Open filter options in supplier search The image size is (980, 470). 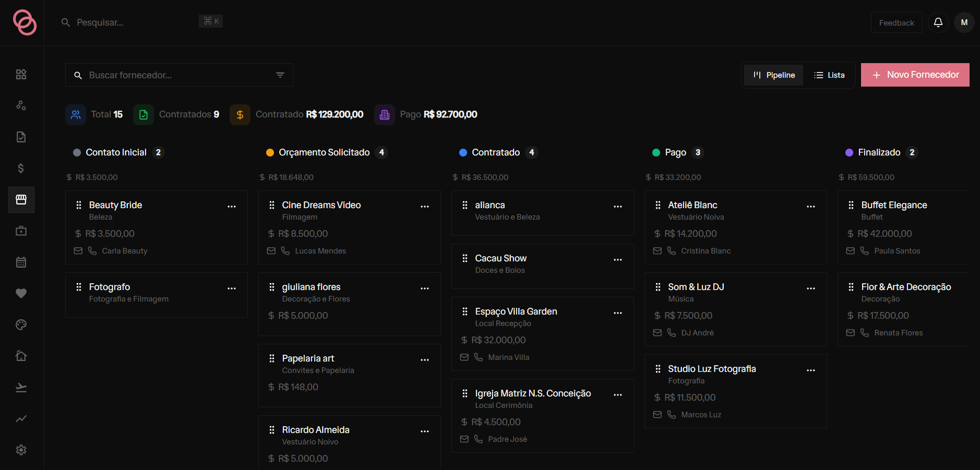click(x=280, y=75)
